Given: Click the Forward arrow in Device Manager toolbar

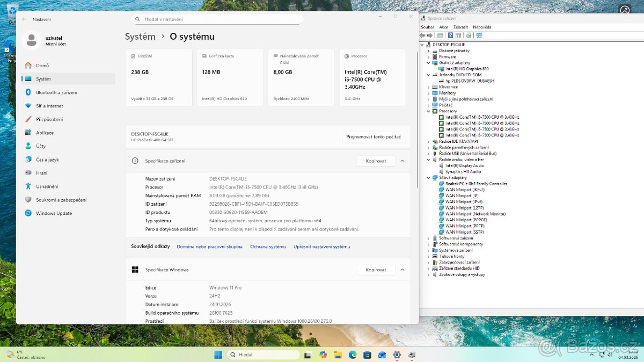Looking at the screenshot, I should pos(430,35).
